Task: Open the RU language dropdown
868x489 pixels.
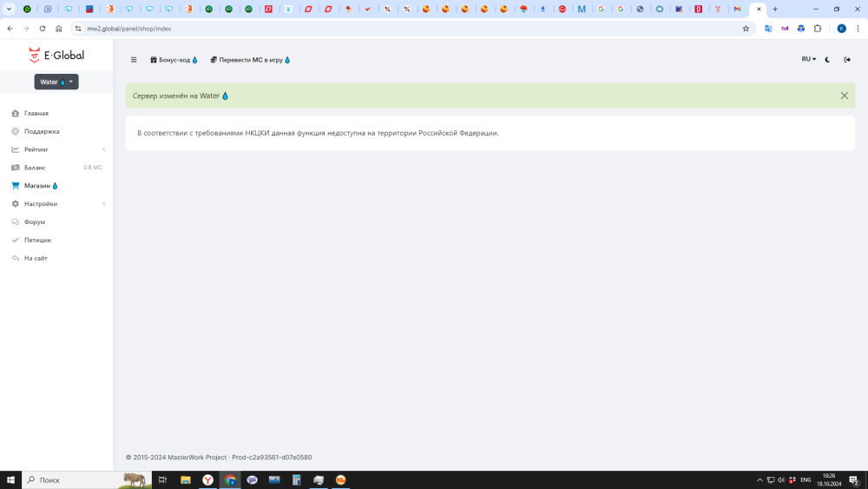Action: tap(808, 60)
